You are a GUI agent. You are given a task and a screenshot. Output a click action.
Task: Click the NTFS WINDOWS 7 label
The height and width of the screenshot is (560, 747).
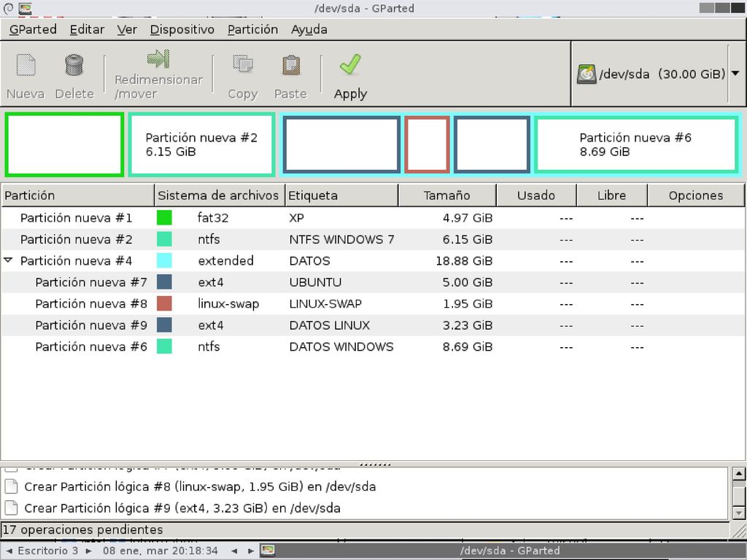[341, 239]
